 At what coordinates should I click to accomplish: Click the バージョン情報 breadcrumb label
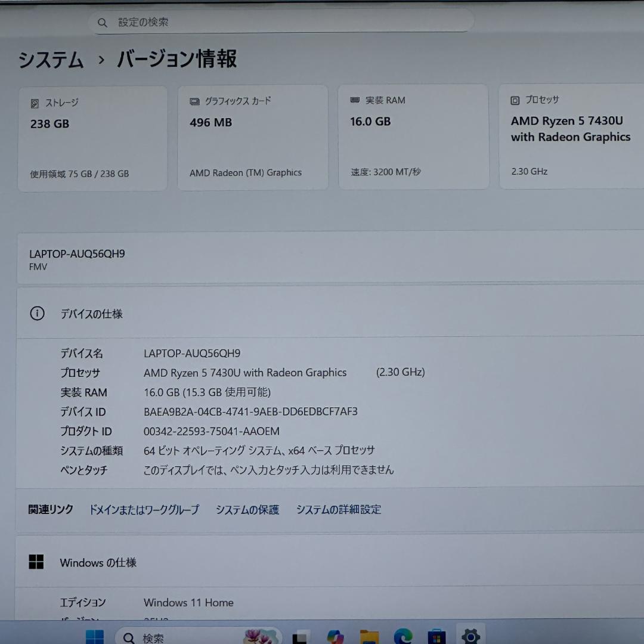pyautogui.click(x=176, y=60)
